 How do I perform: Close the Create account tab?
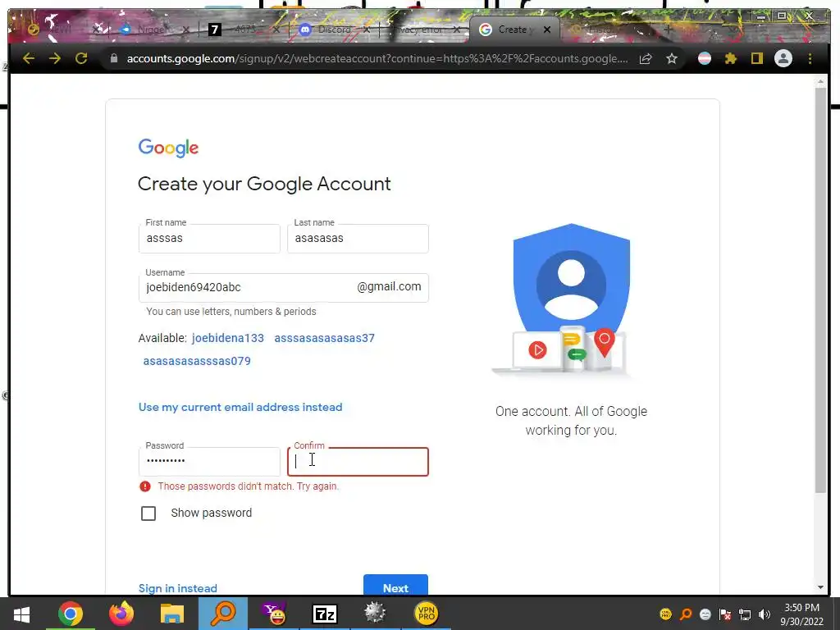[547, 30]
